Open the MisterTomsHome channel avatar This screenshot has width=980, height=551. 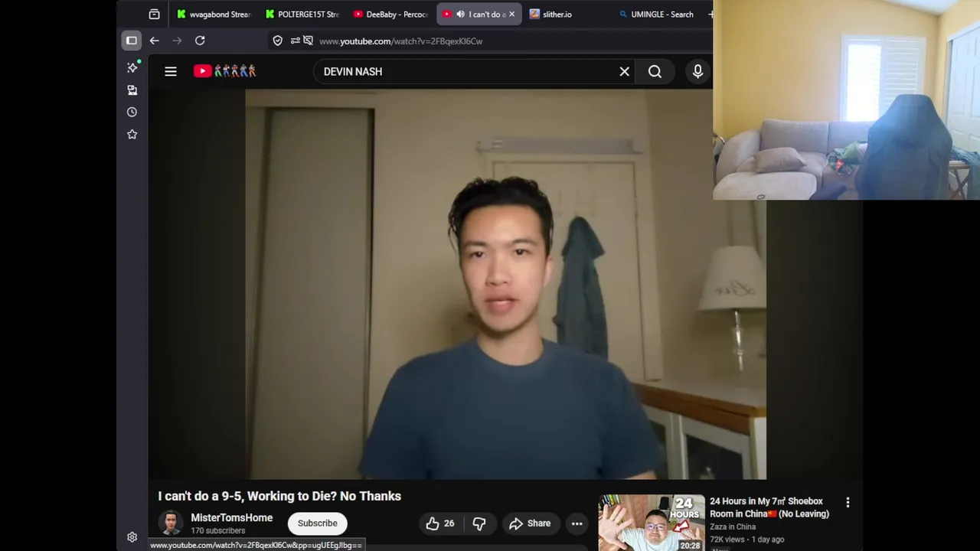[171, 523]
